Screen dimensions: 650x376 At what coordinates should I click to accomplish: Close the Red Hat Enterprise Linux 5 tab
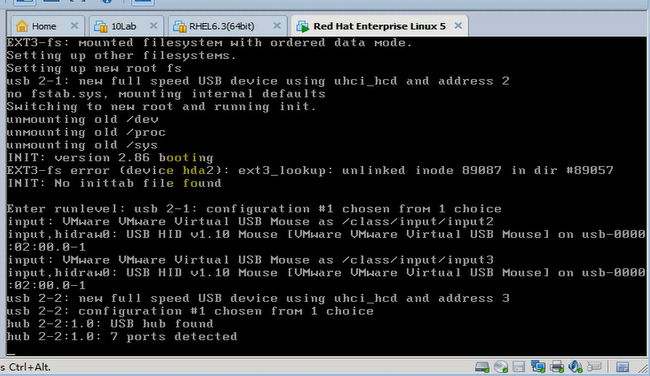point(458,26)
